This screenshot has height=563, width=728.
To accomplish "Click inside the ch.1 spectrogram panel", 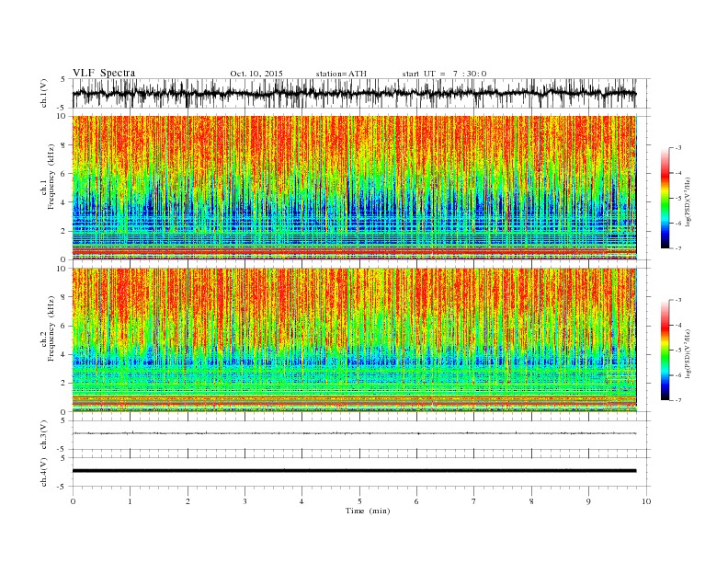I will tap(354, 188).
